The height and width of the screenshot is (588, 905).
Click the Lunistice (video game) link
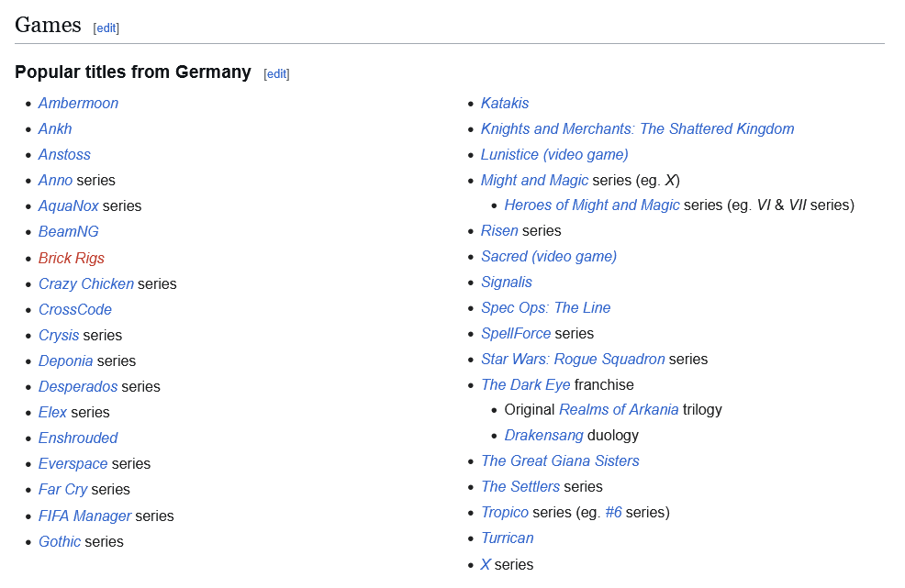[x=554, y=155]
